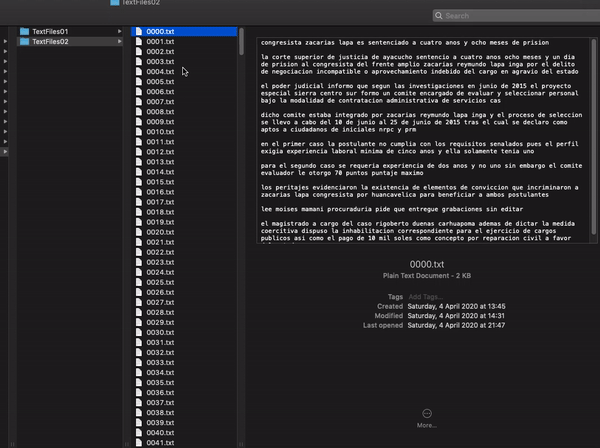Click the document icon of 0012.txt
The image size is (600, 448).
[139, 152]
